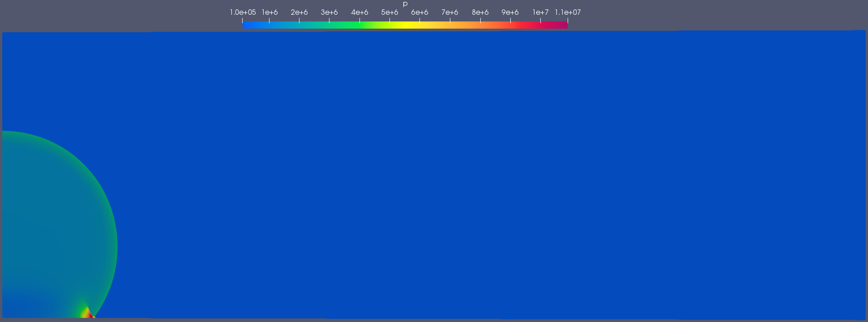Screen dimensions: 868x322
Task: Click the orange section of the color bar
Action: pos(475,25)
